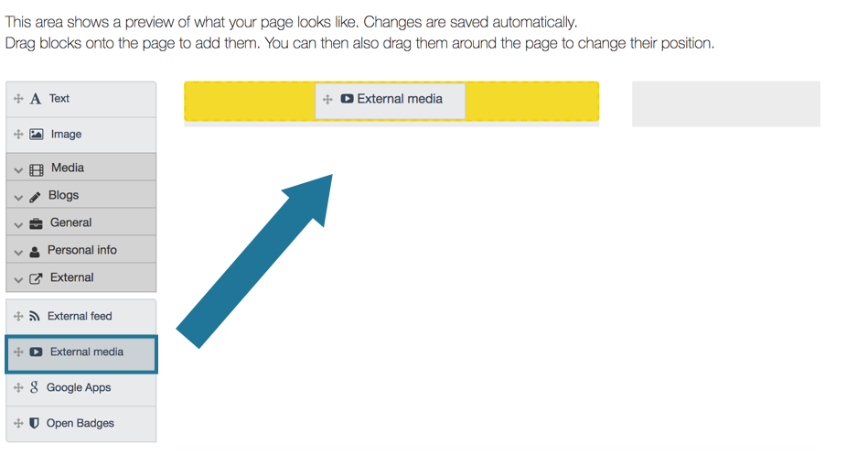Viewport: 868px width, 466px height.
Task: Expand the Blogs category chevron
Action: [18, 197]
